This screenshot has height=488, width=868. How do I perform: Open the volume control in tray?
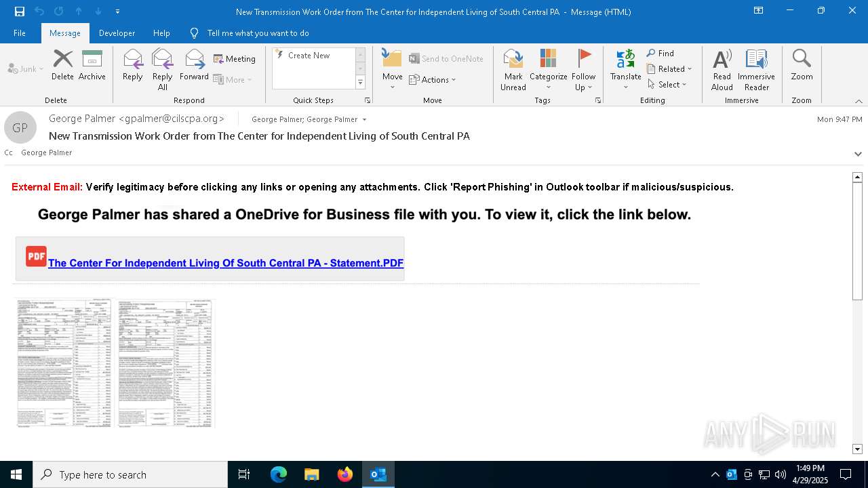coord(780,474)
